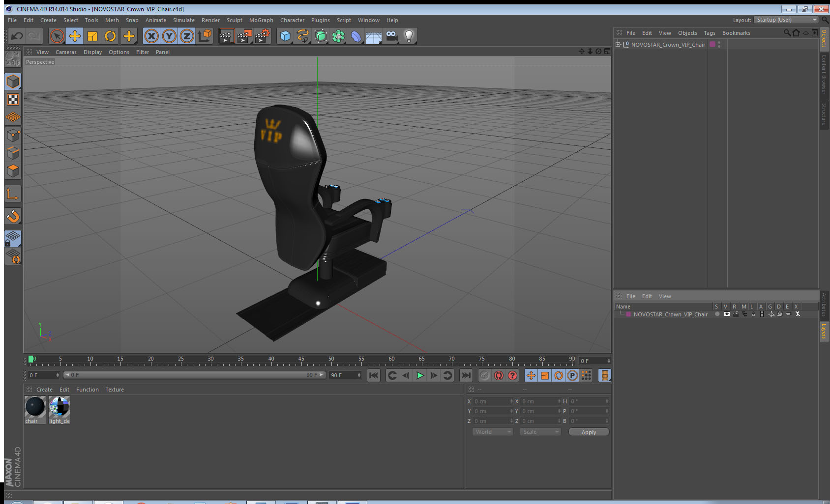Click Objects menu in Object Manager
The image size is (830, 504).
point(687,33)
